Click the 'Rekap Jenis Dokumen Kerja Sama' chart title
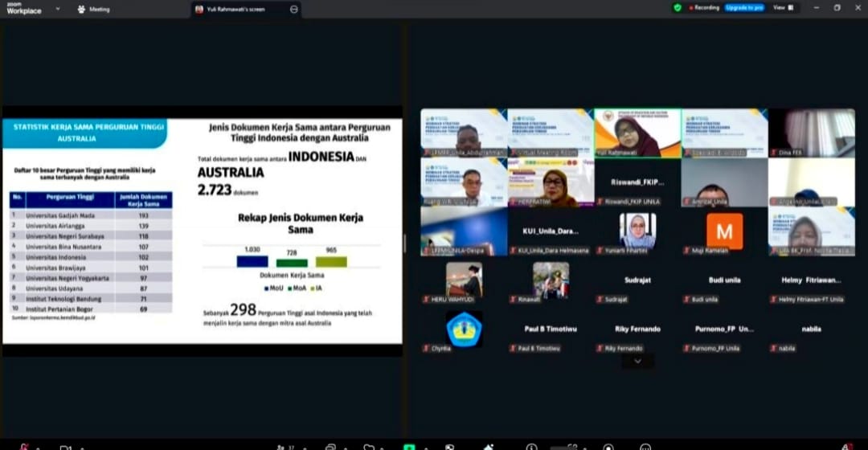This screenshot has height=450, width=868. coord(301,223)
